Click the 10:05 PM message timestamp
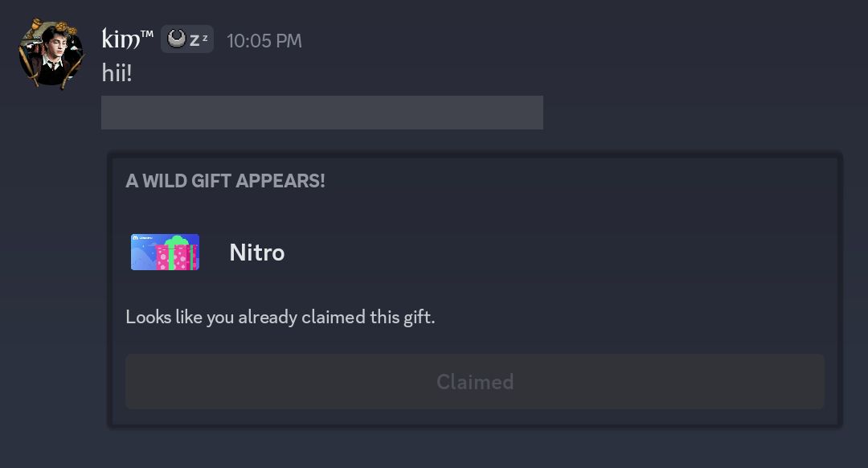The height and width of the screenshot is (468, 868). coord(264,40)
